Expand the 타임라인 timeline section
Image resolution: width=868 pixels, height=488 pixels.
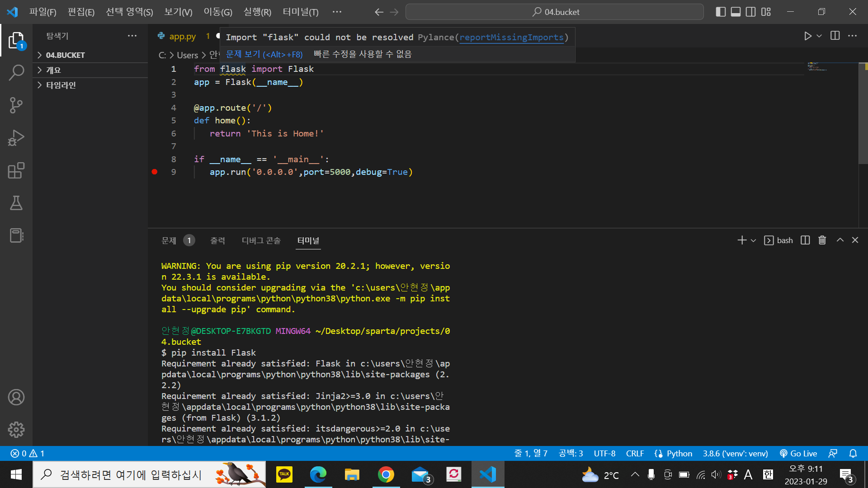[x=90, y=85]
